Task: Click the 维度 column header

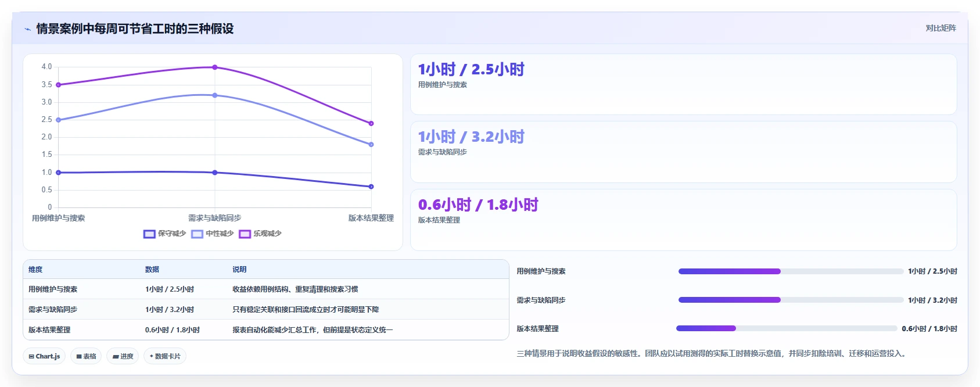Action: coord(35,270)
